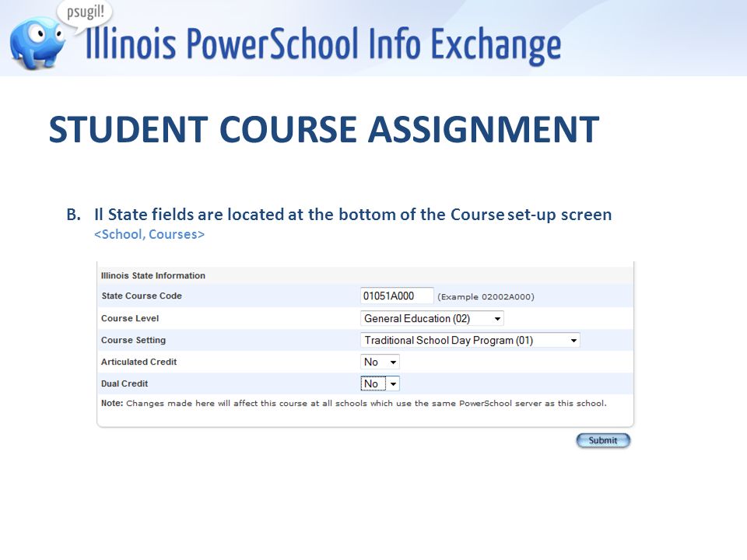The width and height of the screenshot is (747, 560).
Task: Open the Articulated Credit dropdown
Action: pos(380,362)
